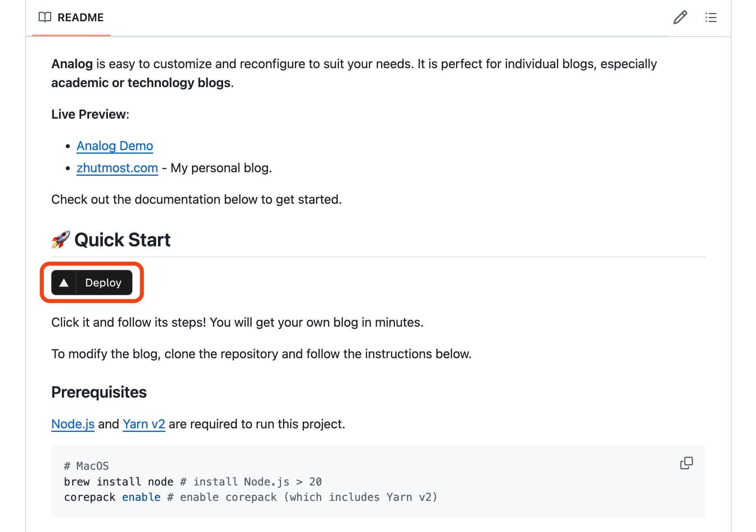Open the Analog Demo link
Image resolution: width=756 pixels, height=532 pixels.
coord(114,146)
